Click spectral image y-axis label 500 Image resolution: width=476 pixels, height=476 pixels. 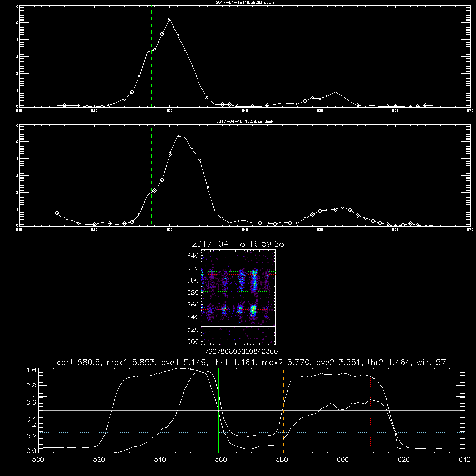193,342
